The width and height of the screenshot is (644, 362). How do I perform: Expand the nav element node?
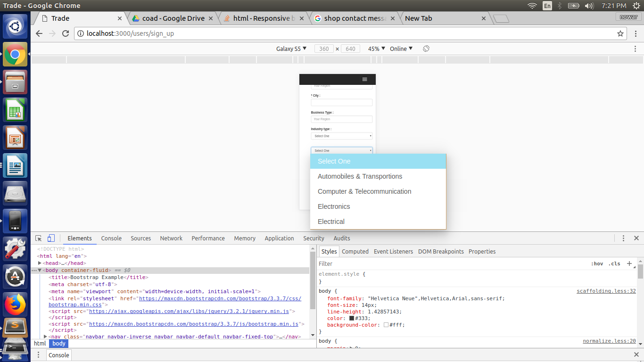click(x=45, y=337)
